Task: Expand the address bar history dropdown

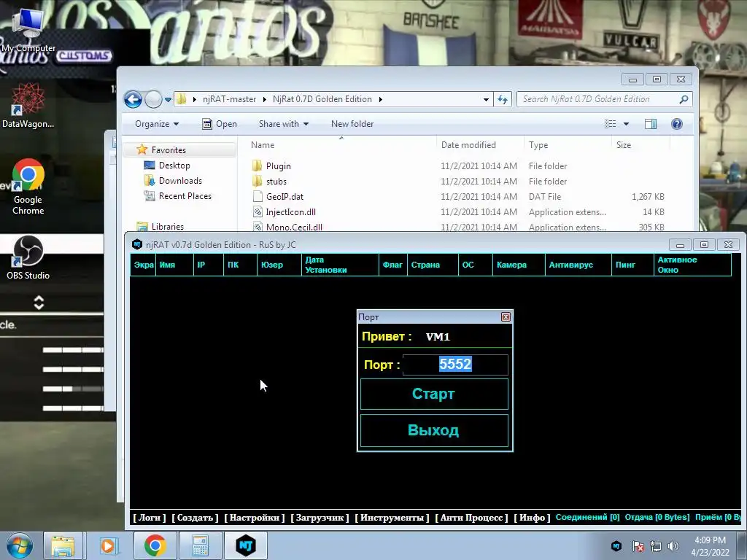Action: [x=486, y=99]
